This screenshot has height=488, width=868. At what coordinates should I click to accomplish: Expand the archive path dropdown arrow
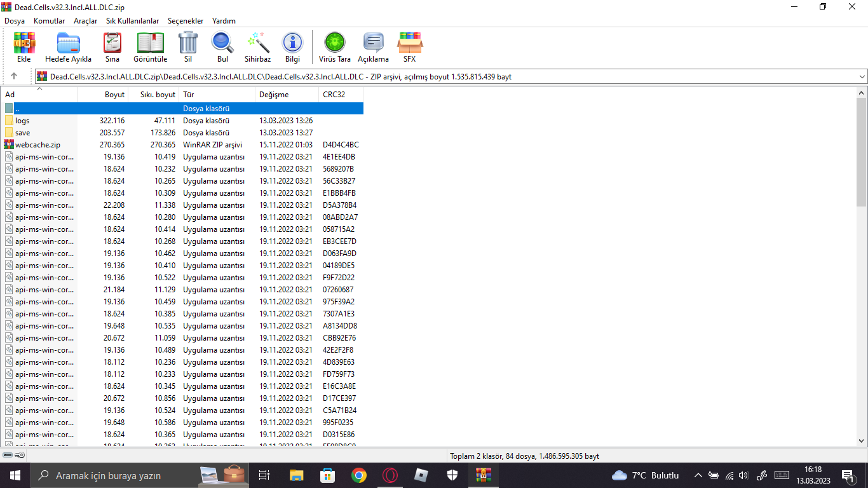[862, 77]
